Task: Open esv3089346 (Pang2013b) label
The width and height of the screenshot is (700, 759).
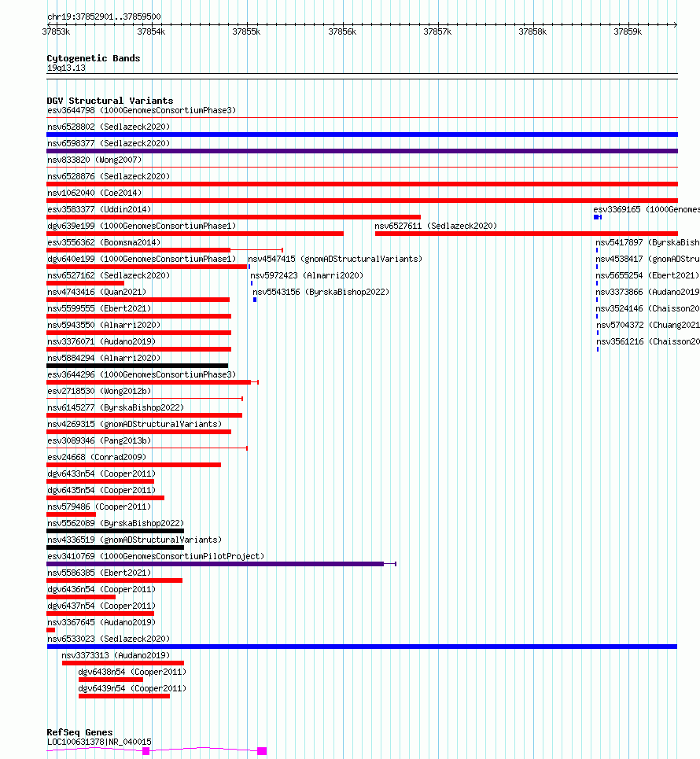Action: click(x=99, y=440)
